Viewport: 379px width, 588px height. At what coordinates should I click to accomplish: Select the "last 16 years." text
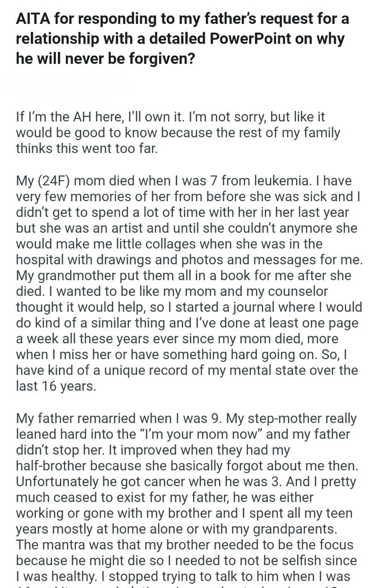point(56,385)
